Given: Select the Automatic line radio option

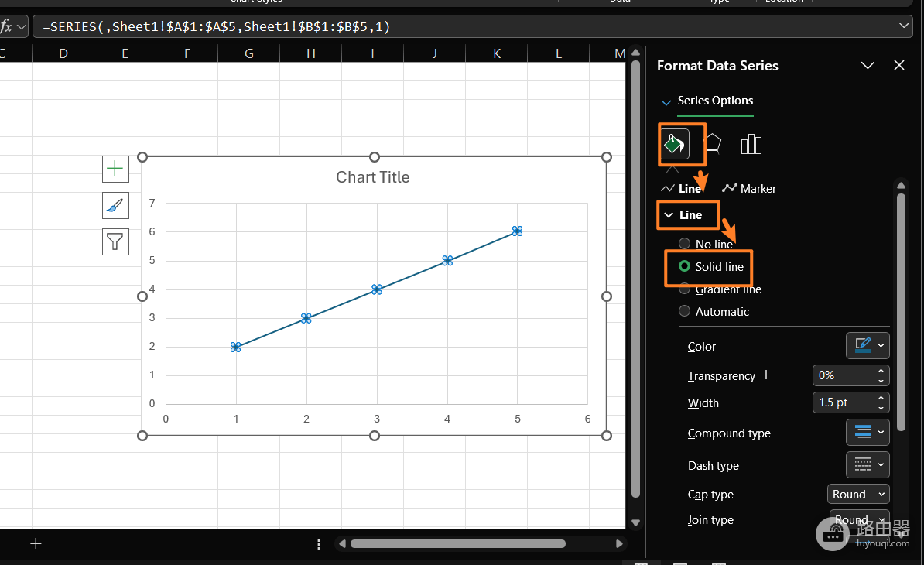Looking at the screenshot, I should pos(714,312).
